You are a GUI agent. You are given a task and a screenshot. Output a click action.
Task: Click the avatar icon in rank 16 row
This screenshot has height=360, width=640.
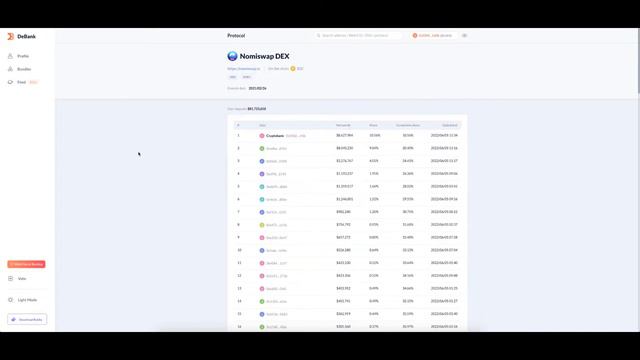pyautogui.click(x=262, y=327)
